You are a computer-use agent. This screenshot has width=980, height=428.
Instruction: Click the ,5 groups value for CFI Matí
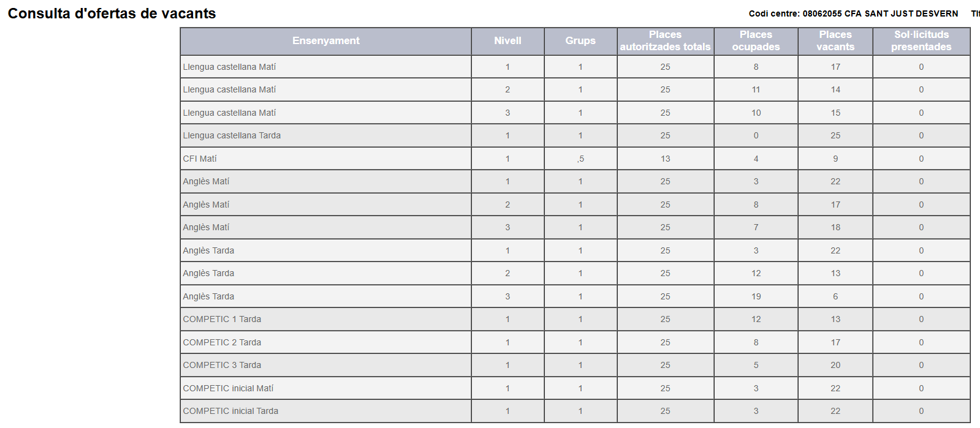point(580,159)
